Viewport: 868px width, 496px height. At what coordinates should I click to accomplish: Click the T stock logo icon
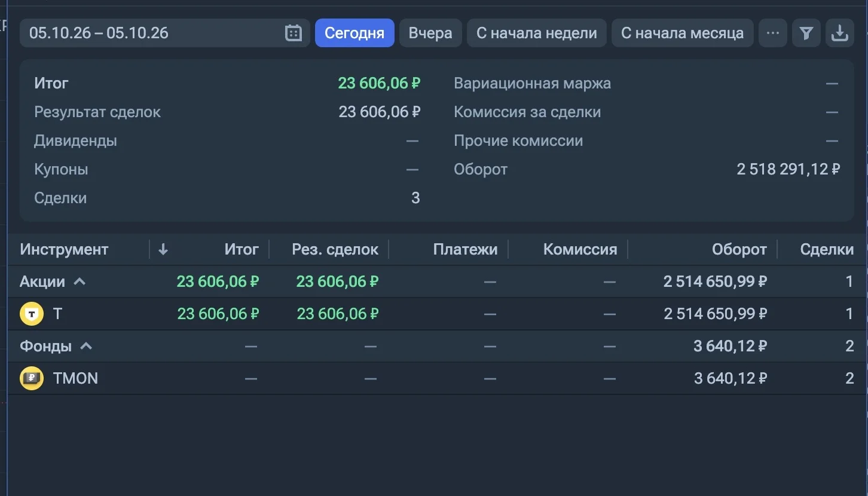[x=32, y=314]
